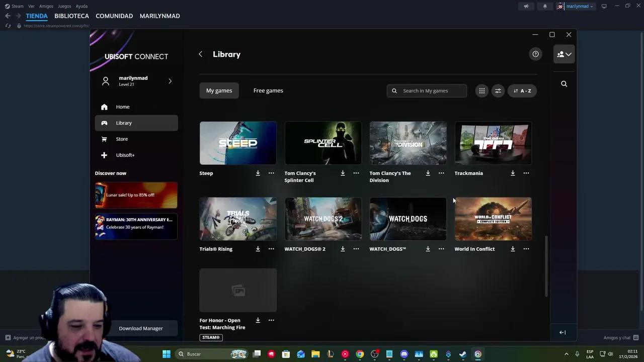Open more options for WATCH_DOGS 2

(356, 249)
